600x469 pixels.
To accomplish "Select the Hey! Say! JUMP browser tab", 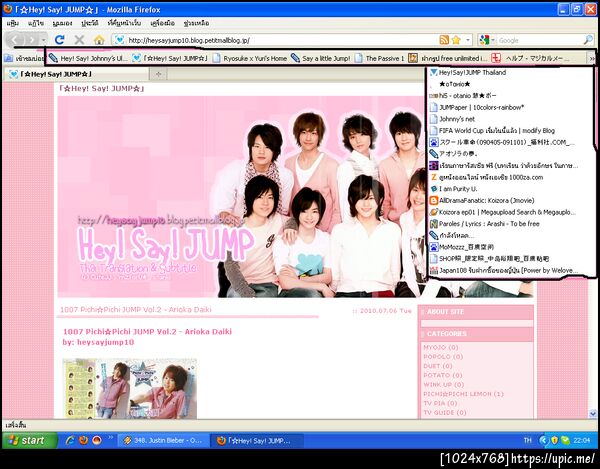I will pos(76,74).
